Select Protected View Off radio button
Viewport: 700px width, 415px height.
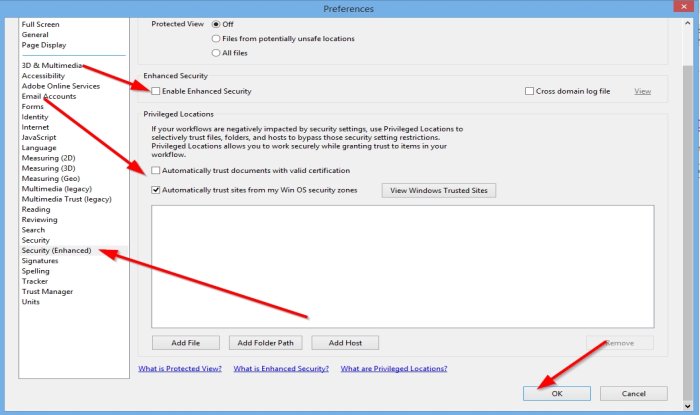pos(216,24)
